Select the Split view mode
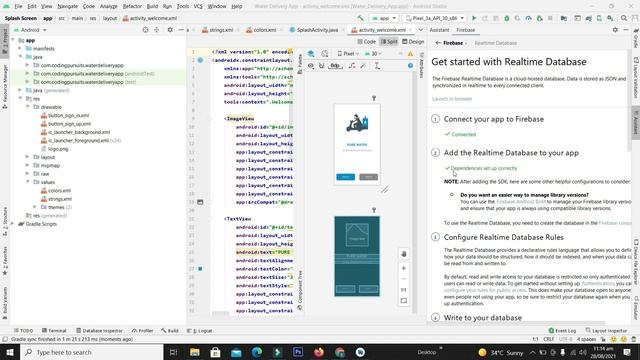The image size is (640, 360). [389, 42]
